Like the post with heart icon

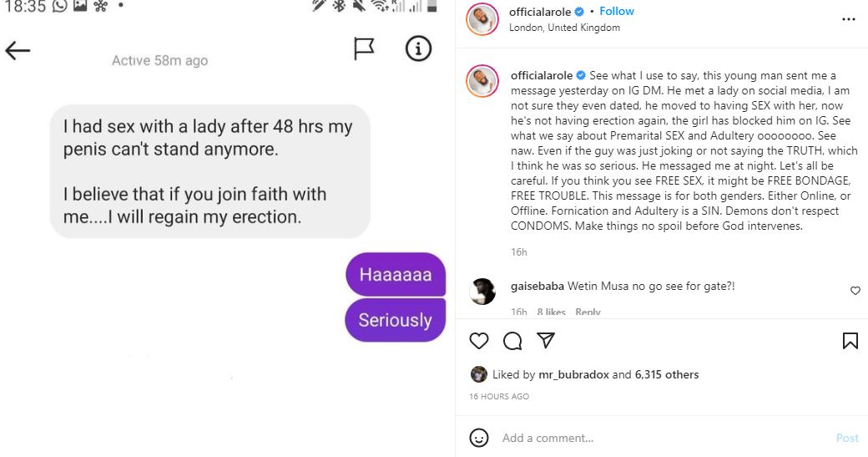(478, 341)
